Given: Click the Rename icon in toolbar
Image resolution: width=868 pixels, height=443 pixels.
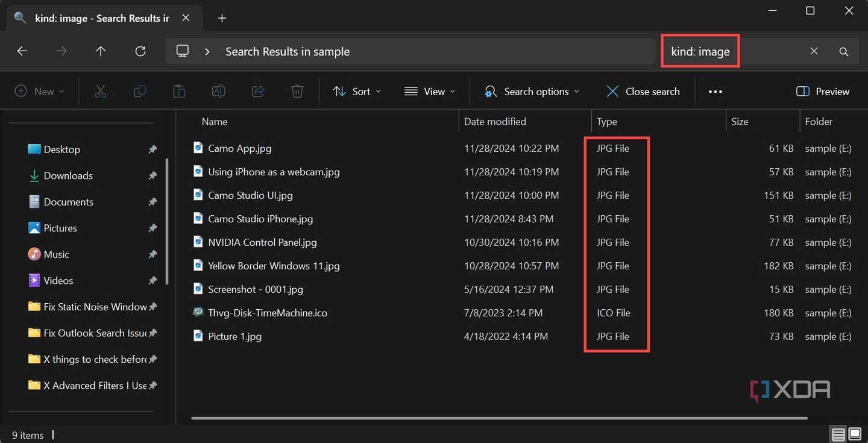Looking at the screenshot, I should pyautogui.click(x=218, y=91).
